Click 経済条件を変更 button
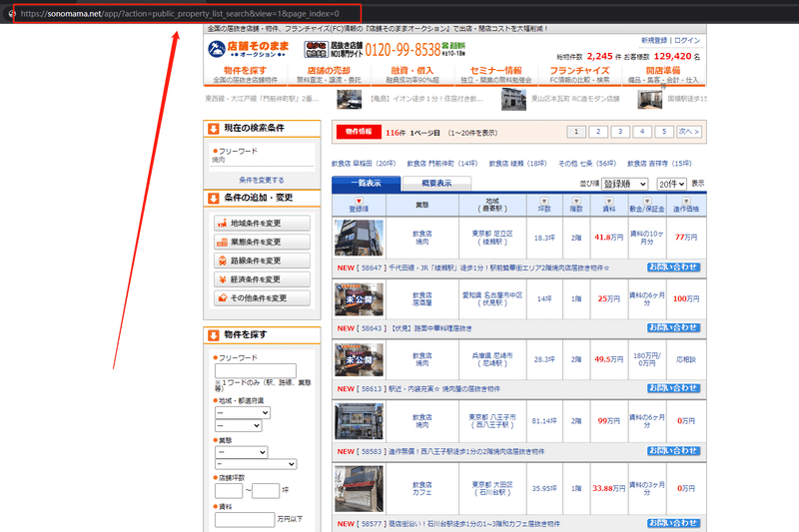 tap(262, 279)
